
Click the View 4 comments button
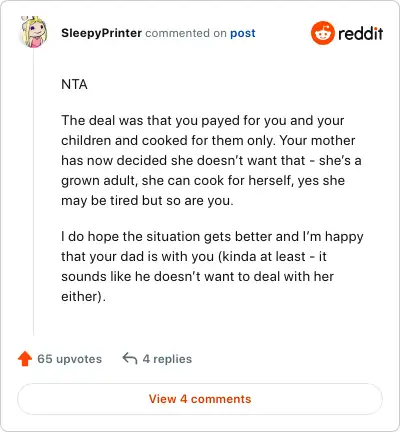pyautogui.click(x=200, y=399)
